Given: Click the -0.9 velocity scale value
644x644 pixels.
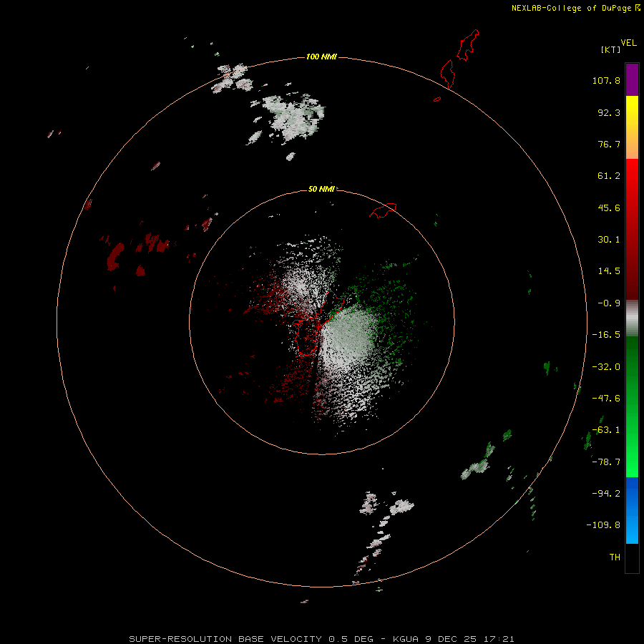Looking at the screenshot, I should click(609, 303).
